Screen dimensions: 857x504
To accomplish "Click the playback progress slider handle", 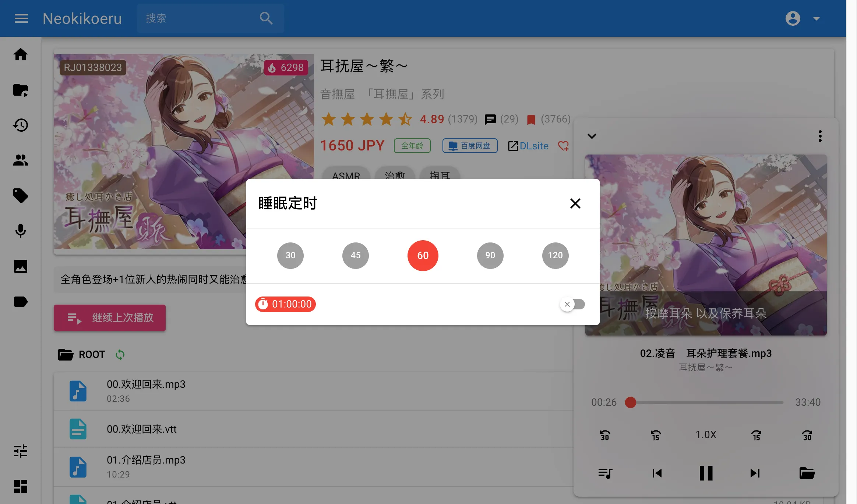I will click(x=631, y=402).
